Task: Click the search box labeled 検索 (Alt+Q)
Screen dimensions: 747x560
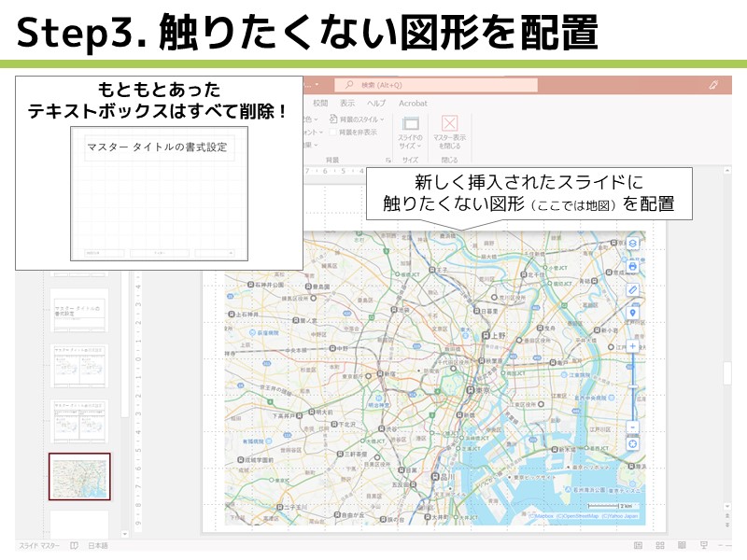Action: click(x=436, y=85)
